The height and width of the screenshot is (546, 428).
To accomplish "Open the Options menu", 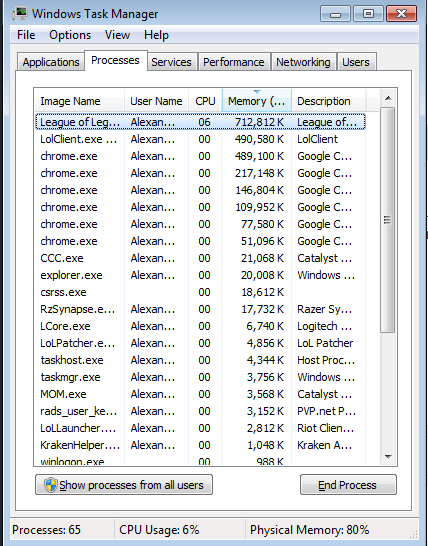I will [x=70, y=35].
